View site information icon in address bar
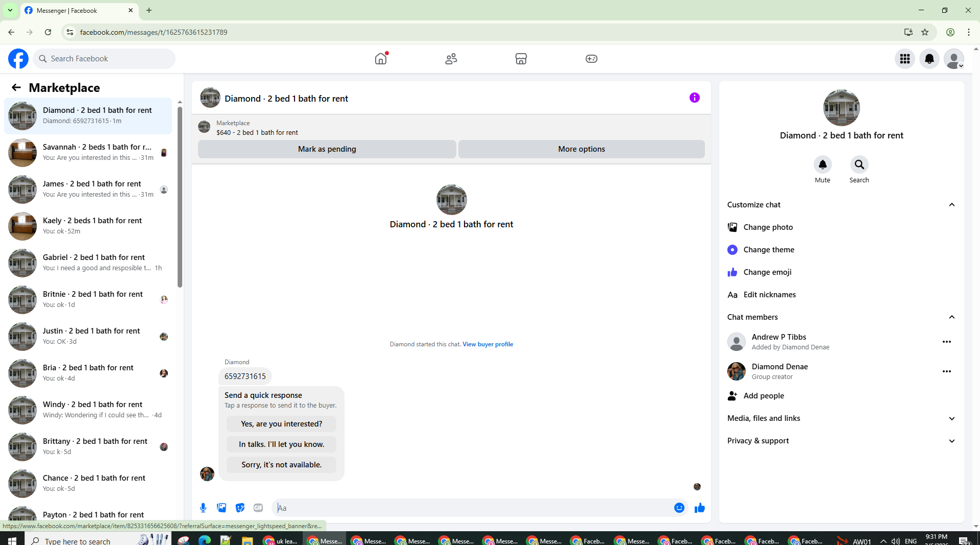Screen dimensions: 980x545 [70, 32]
